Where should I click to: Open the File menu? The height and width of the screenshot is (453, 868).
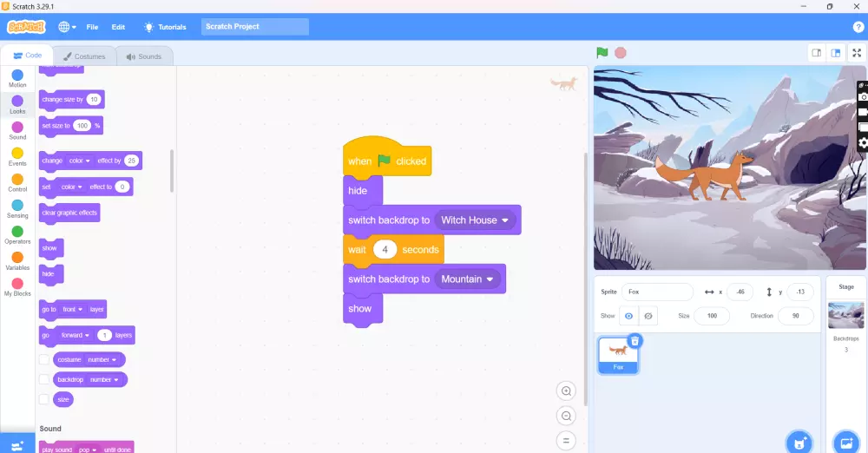pyautogui.click(x=93, y=27)
